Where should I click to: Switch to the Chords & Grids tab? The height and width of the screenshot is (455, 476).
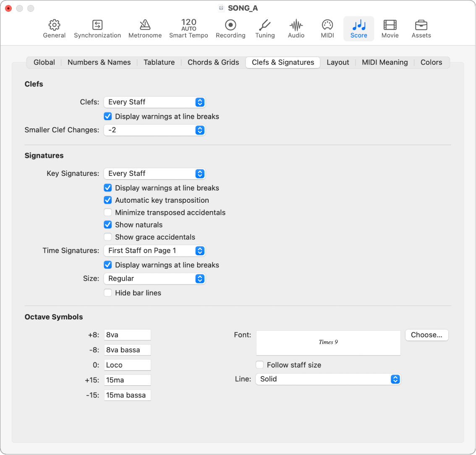coord(213,63)
